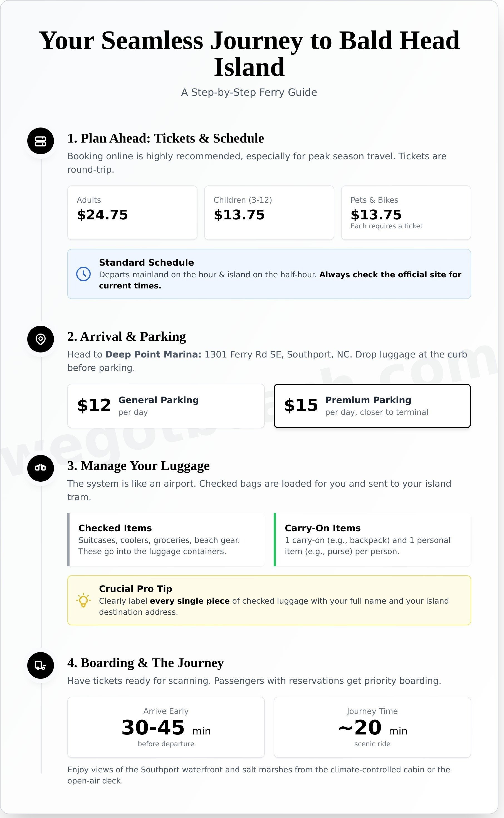Click the lightbulb icon in Crucial Pro Tip
The image size is (504, 818).
(x=83, y=600)
